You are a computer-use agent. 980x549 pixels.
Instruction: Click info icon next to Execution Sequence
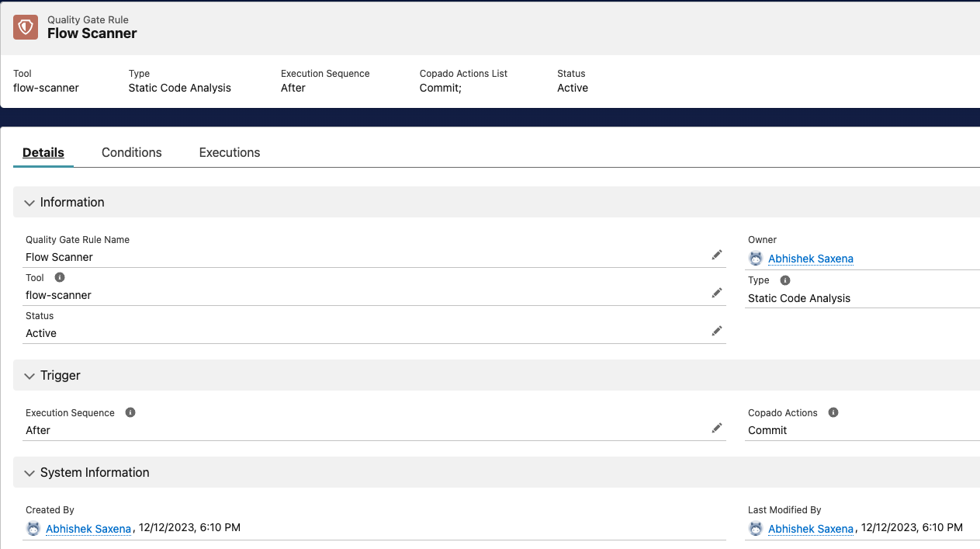pyautogui.click(x=130, y=412)
